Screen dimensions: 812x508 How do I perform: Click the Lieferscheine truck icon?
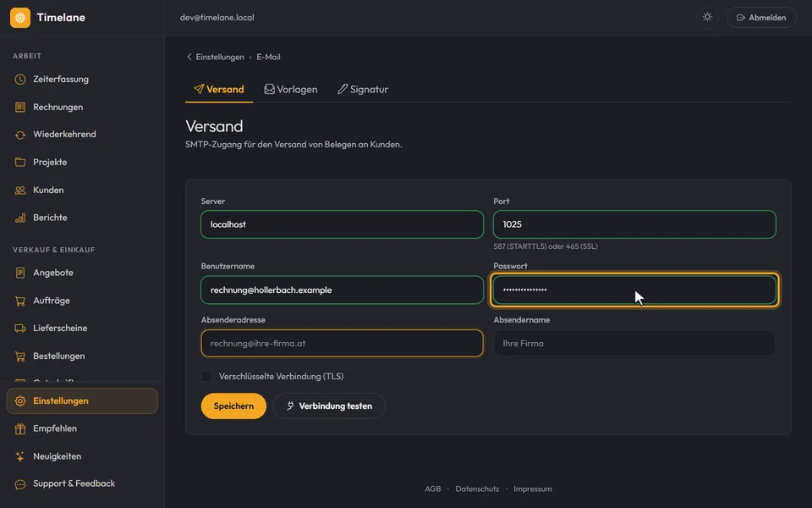coord(20,329)
